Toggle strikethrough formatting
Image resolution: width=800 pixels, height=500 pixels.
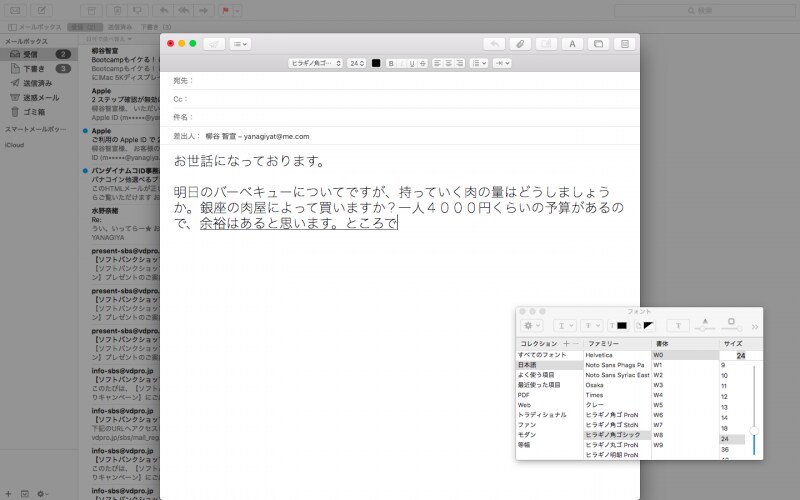[422, 63]
